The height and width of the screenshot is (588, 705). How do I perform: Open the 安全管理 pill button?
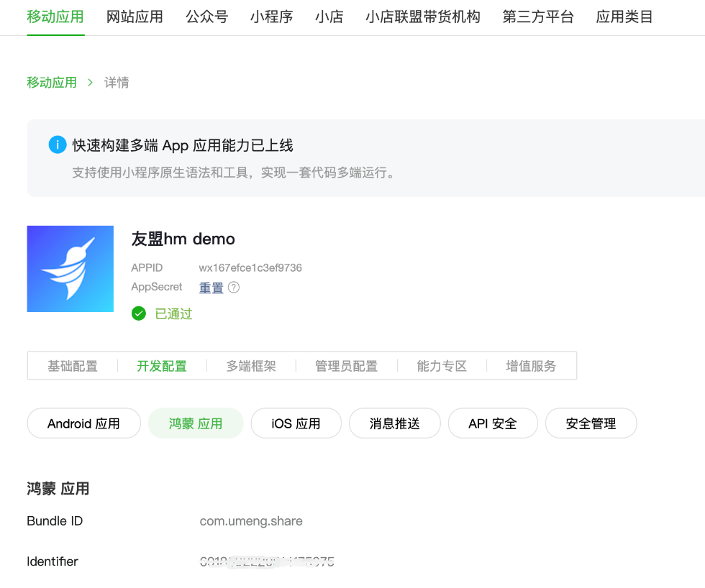591,423
